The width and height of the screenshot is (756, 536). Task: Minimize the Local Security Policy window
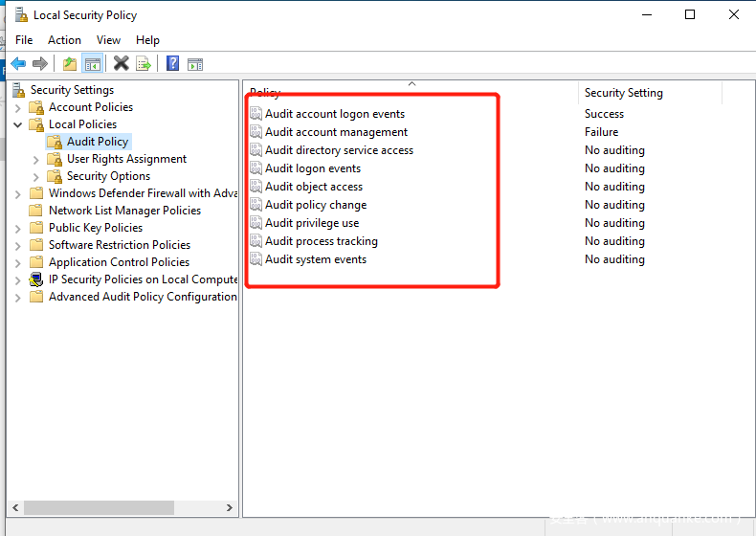tap(647, 15)
